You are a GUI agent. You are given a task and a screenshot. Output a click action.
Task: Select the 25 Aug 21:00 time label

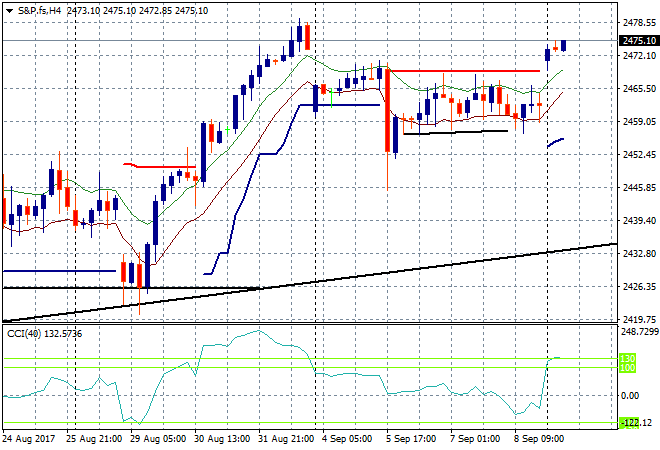click(94, 439)
